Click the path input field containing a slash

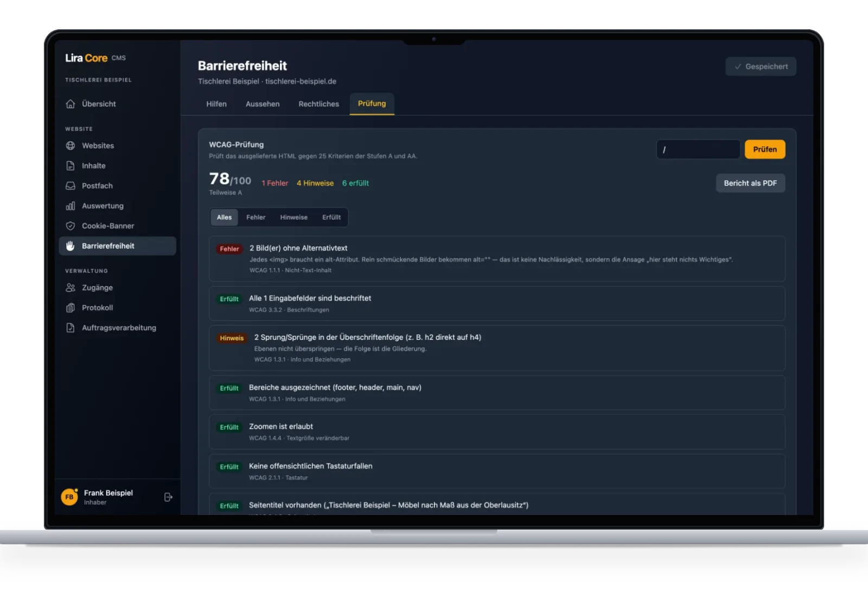pyautogui.click(x=698, y=149)
